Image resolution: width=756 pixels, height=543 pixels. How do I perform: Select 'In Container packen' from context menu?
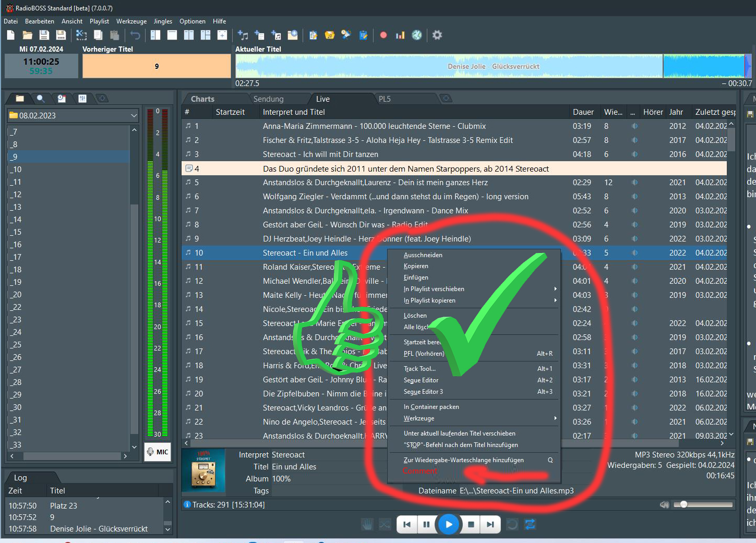431,407
